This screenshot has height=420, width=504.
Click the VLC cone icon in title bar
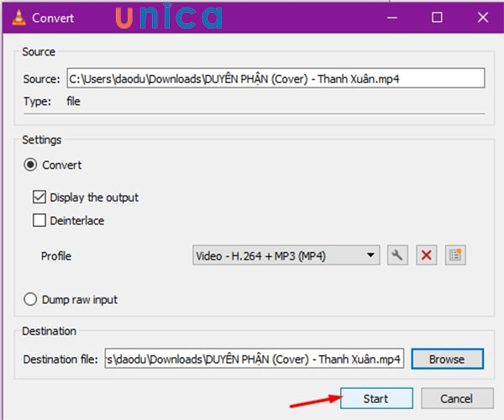click(x=18, y=18)
